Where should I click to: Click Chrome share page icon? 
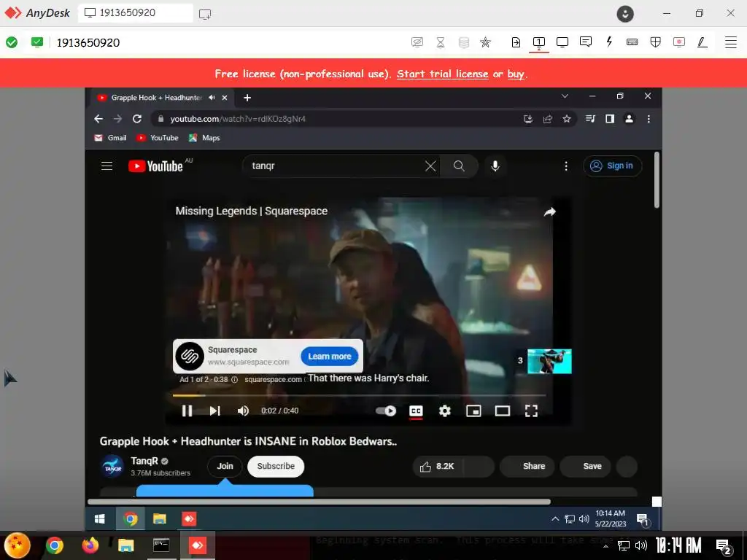pos(547,119)
